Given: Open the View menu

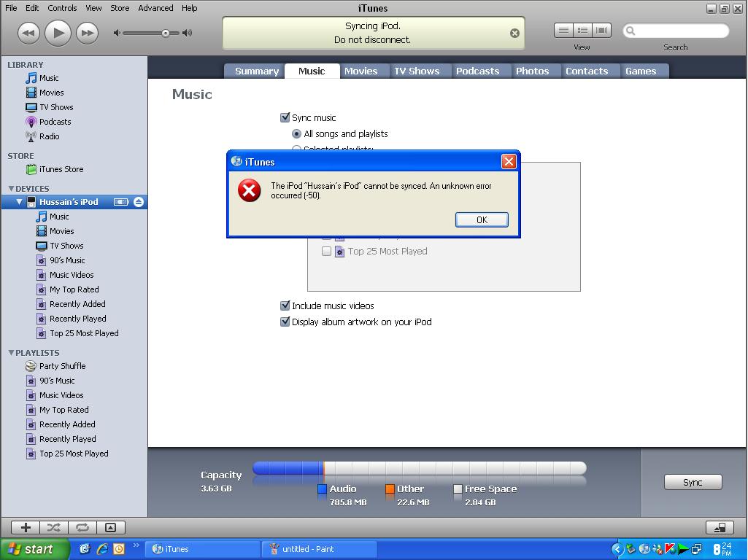Looking at the screenshot, I should pos(93,8).
